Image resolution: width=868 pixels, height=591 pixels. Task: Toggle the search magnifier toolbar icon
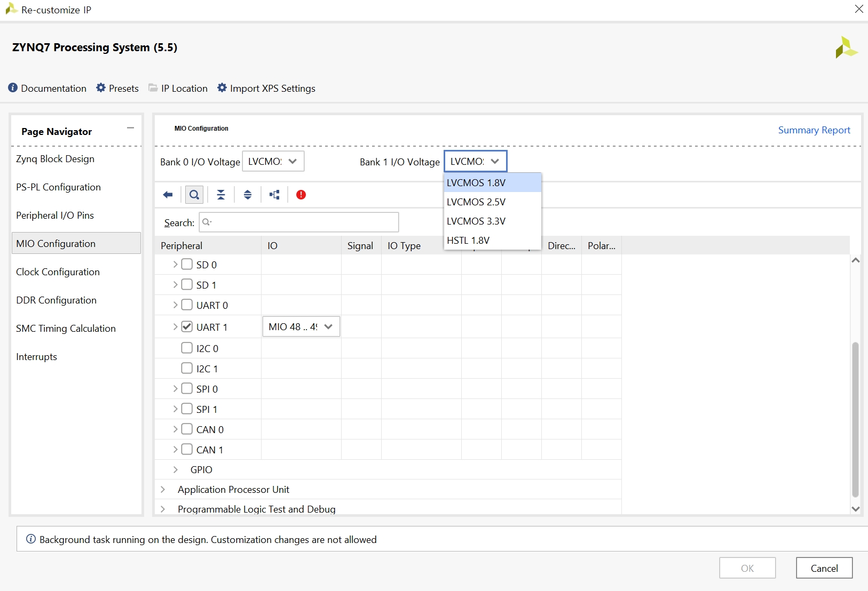[194, 195]
